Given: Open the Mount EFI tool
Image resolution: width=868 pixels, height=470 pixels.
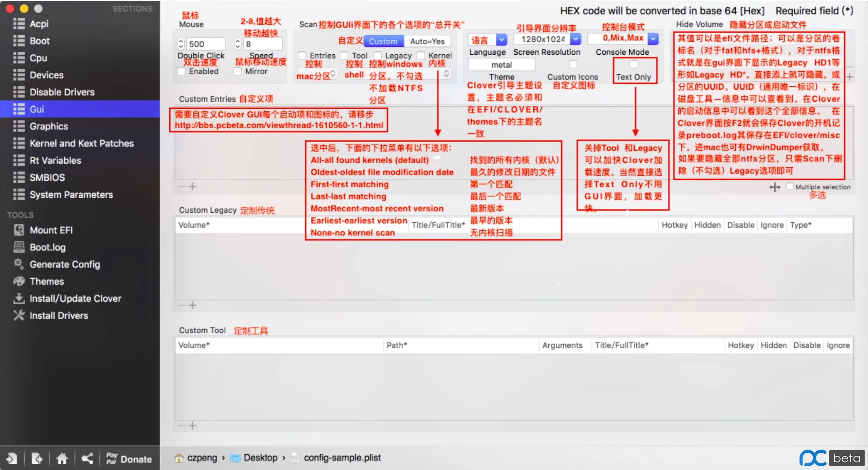Looking at the screenshot, I should (x=43, y=230).
